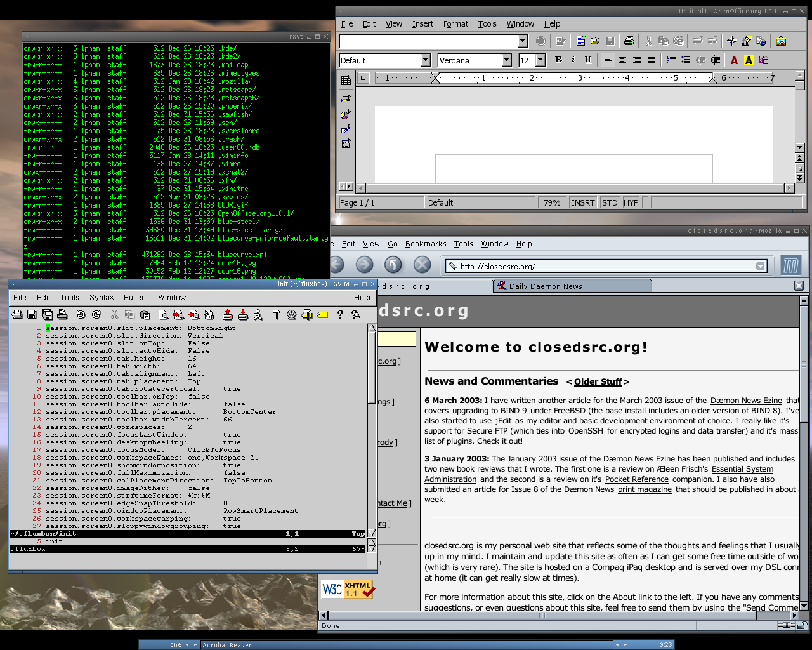Image resolution: width=812 pixels, height=650 pixels.
Task: Click the Insert table icon in OpenOffice sidebar
Action: coord(346,81)
